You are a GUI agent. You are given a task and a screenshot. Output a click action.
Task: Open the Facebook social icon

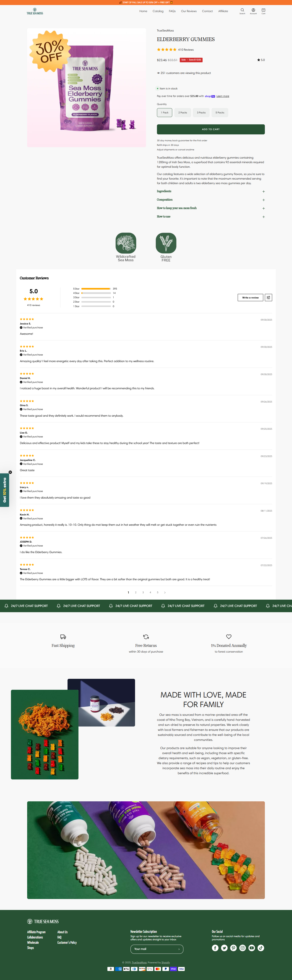(215, 948)
